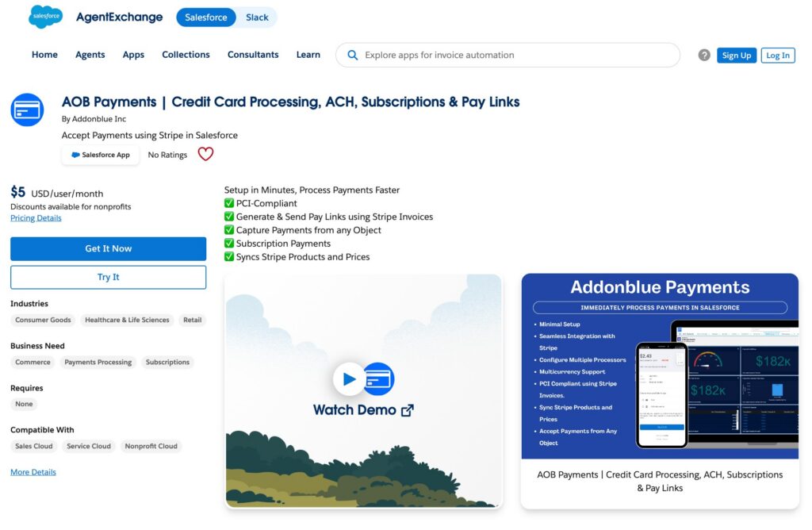Click the Salesforce App badge
The image size is (812, 530).
pos(101,155)
